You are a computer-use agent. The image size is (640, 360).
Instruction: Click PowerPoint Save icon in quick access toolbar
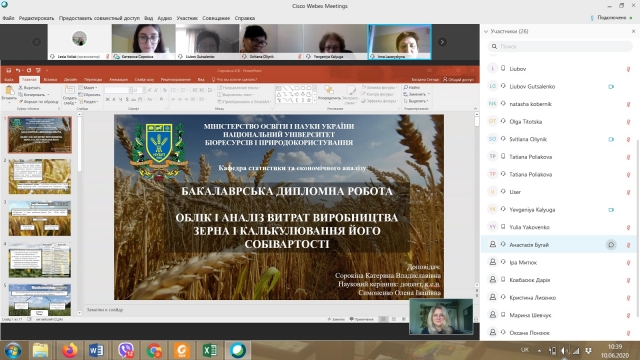click(x=9, y=70)
